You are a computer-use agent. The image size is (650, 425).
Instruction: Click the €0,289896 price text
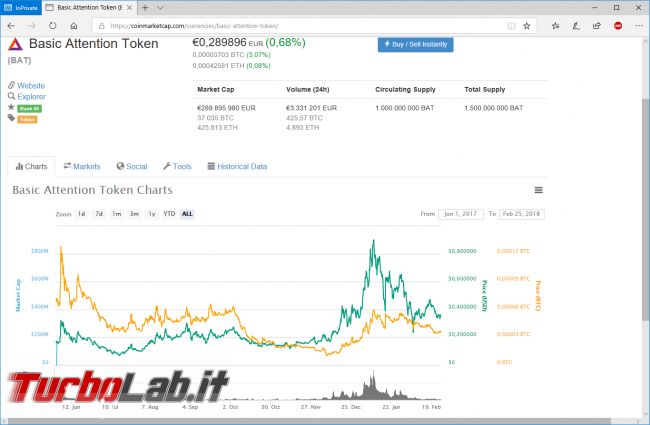[x=219, y=43]
